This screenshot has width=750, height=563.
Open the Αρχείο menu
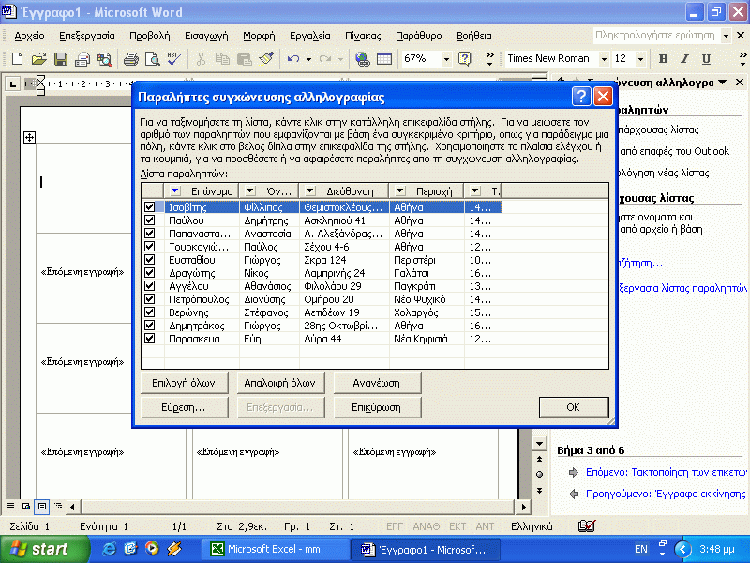pyautogui.click(x=29, y=36)
